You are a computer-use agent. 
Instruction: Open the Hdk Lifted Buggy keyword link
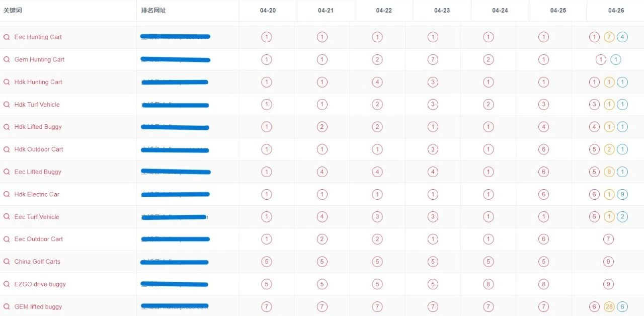pos(38,127)
